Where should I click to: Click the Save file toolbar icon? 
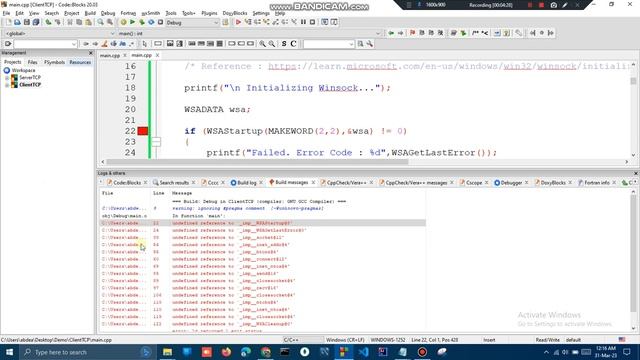pos(27,22)
